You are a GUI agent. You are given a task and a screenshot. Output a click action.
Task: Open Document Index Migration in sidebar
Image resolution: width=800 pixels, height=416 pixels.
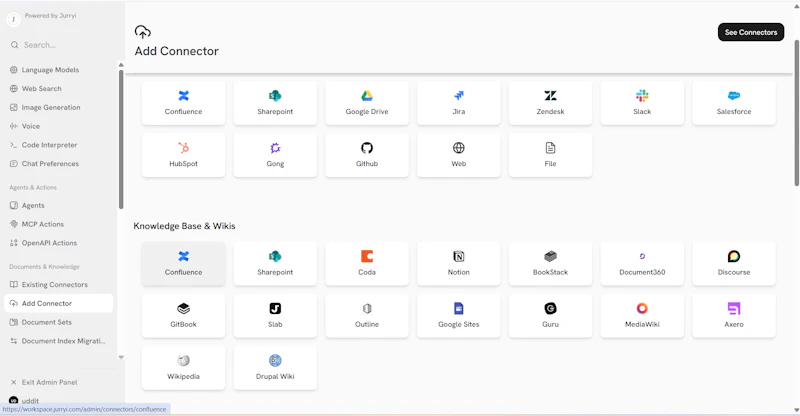pyautogui.click(x=59, y=341)
